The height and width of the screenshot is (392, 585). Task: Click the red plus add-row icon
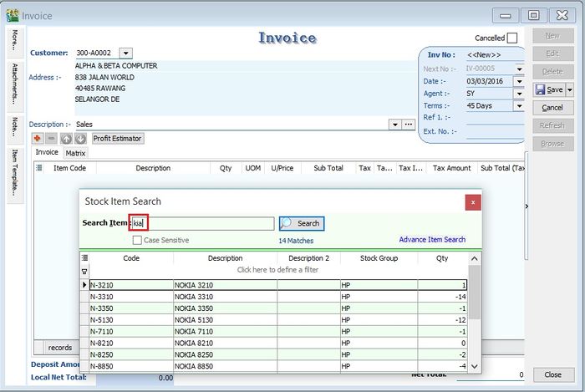pyautogui.click(x=38, y=138)
